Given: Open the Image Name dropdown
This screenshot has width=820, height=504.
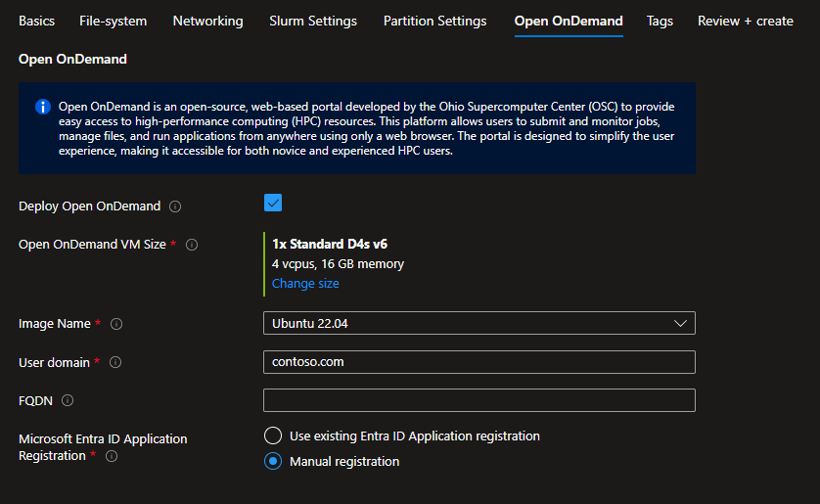Looking at the screenshot, I should [478, 323].
